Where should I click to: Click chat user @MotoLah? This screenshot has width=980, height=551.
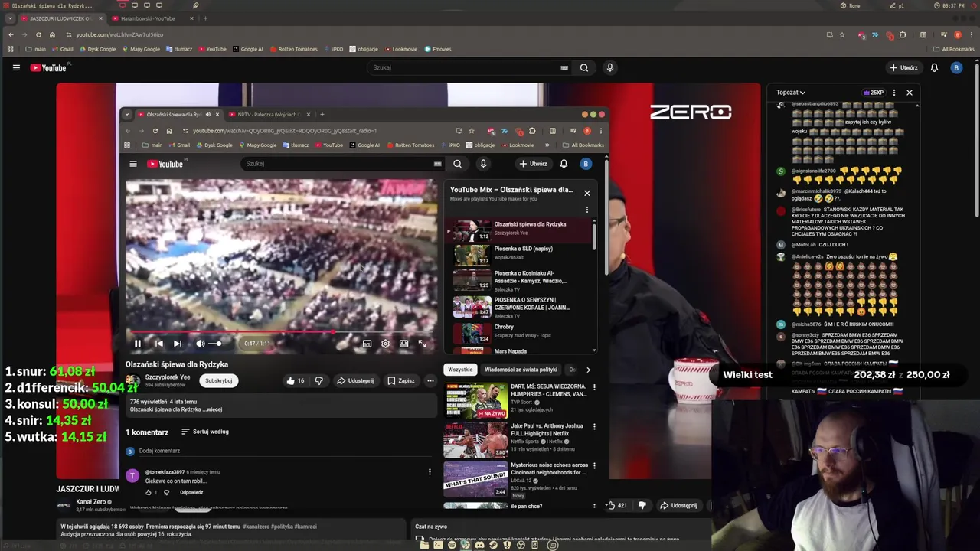click(x=804, y=245)
